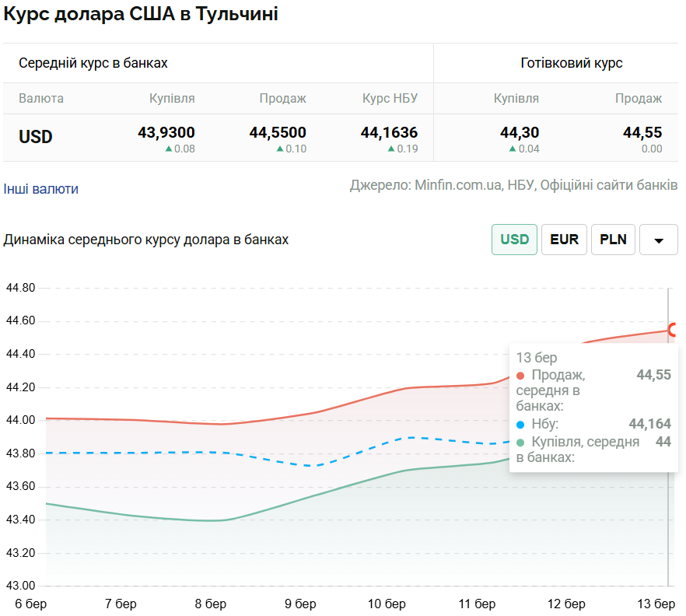Select USD chart currency button
The image size is (686, 616).
514,240
